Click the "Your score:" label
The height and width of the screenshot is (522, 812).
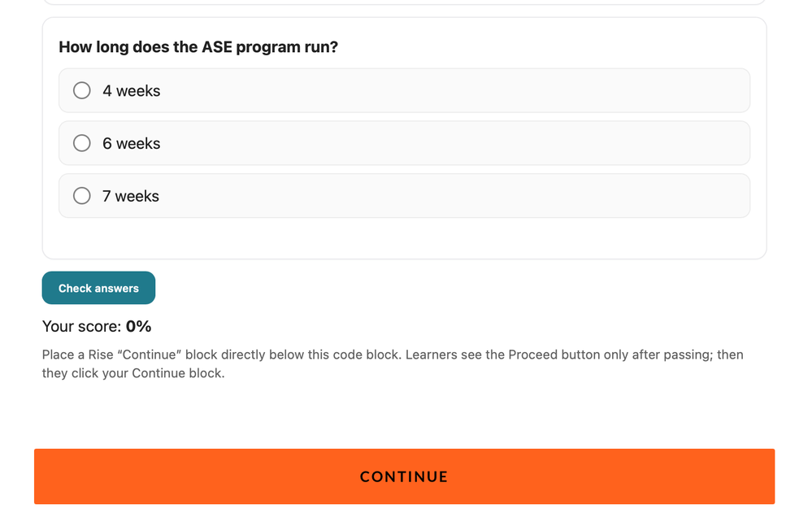tap(81, 327)
